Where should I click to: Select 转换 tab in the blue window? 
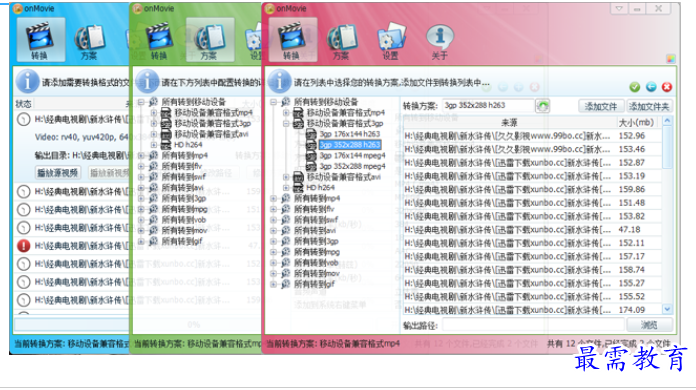click(40, 40)
